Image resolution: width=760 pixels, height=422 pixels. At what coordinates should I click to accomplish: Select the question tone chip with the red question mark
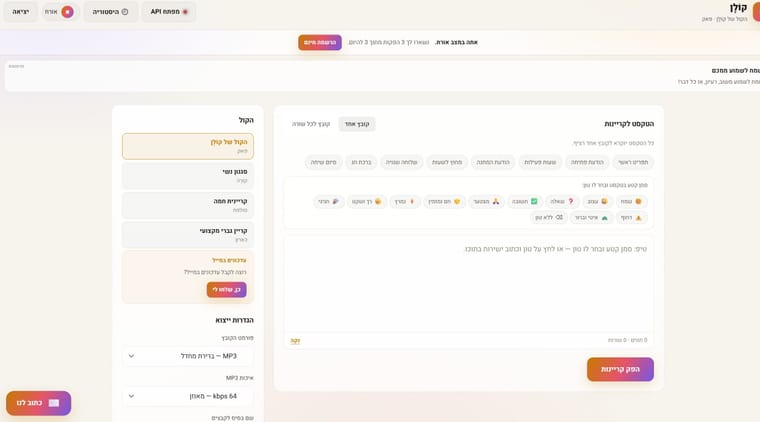coord(562,202)
